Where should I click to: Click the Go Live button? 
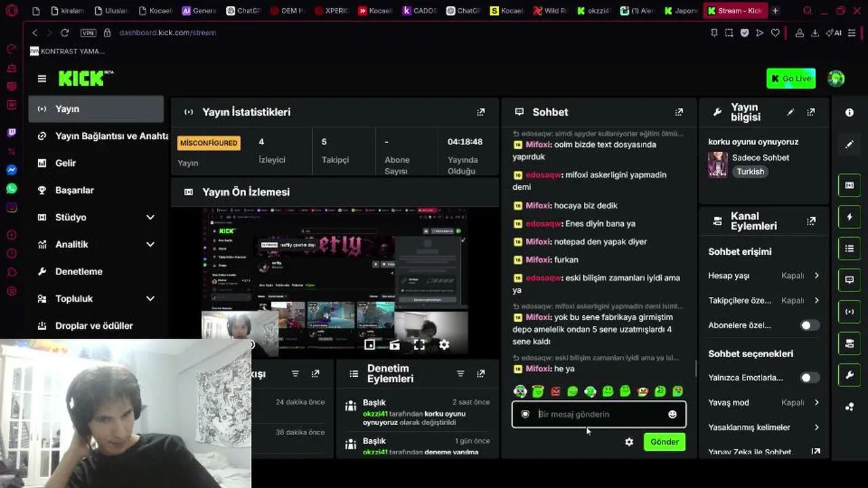791,79
